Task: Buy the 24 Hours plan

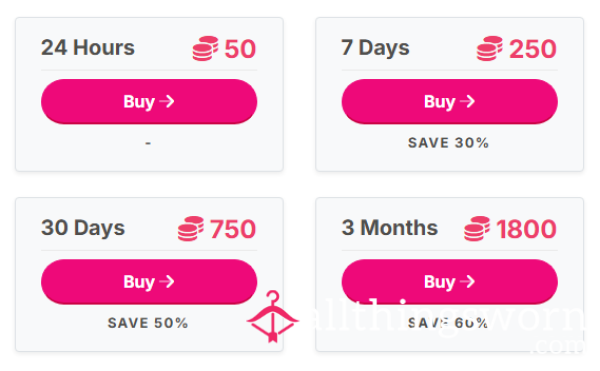Action: pos(149,101)
